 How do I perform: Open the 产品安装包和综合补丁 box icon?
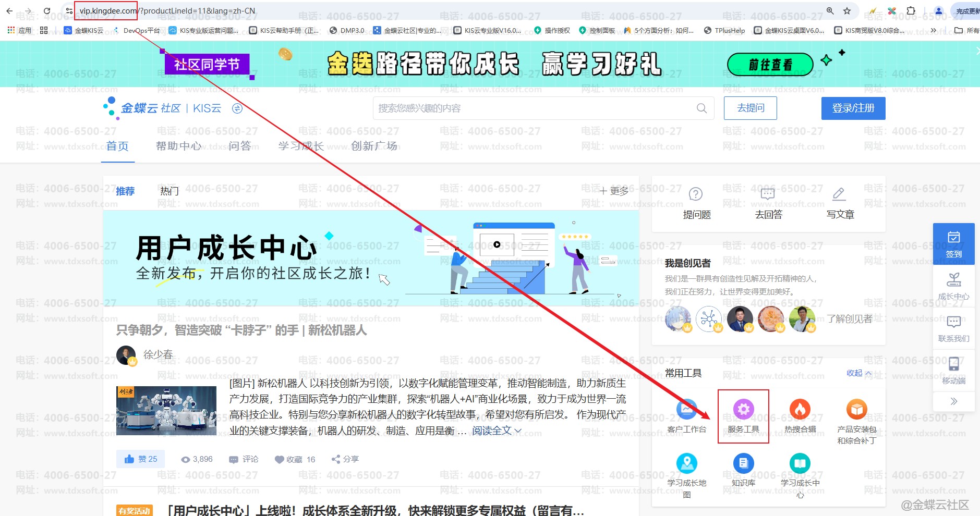click(857, 409)
